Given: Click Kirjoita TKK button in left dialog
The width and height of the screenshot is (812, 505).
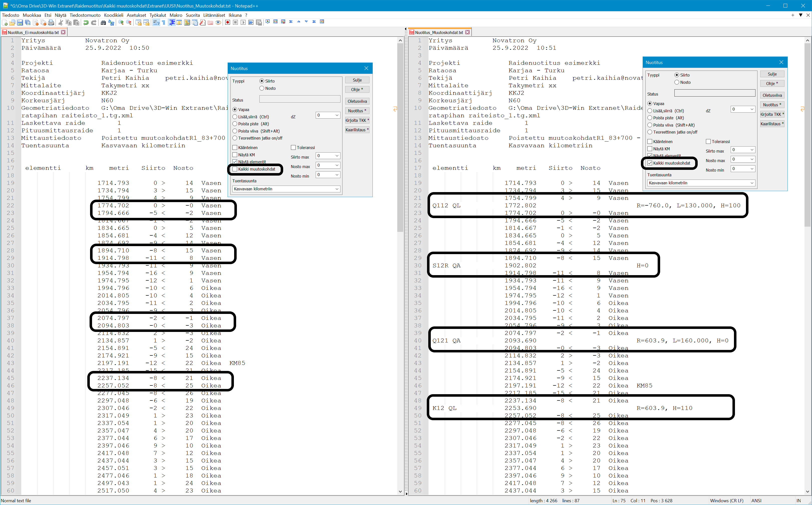Looking at the screenshot, I should coord(357,120).
